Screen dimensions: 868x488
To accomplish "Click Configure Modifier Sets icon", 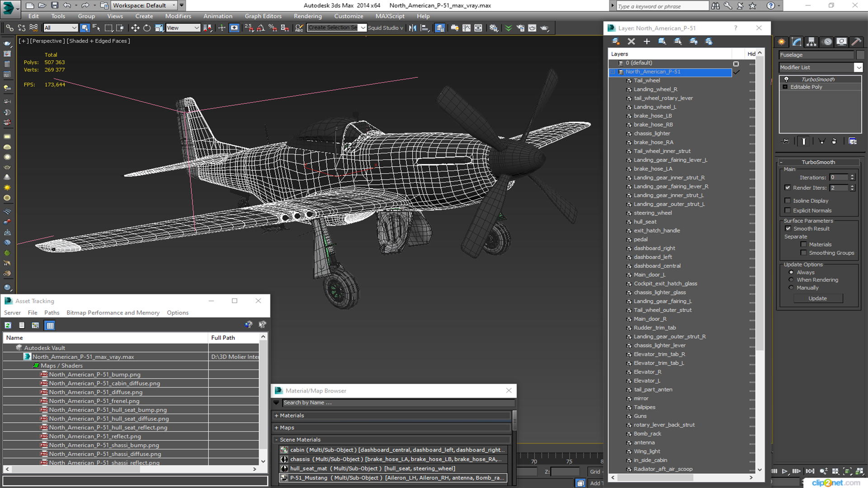I will (853, 141).
